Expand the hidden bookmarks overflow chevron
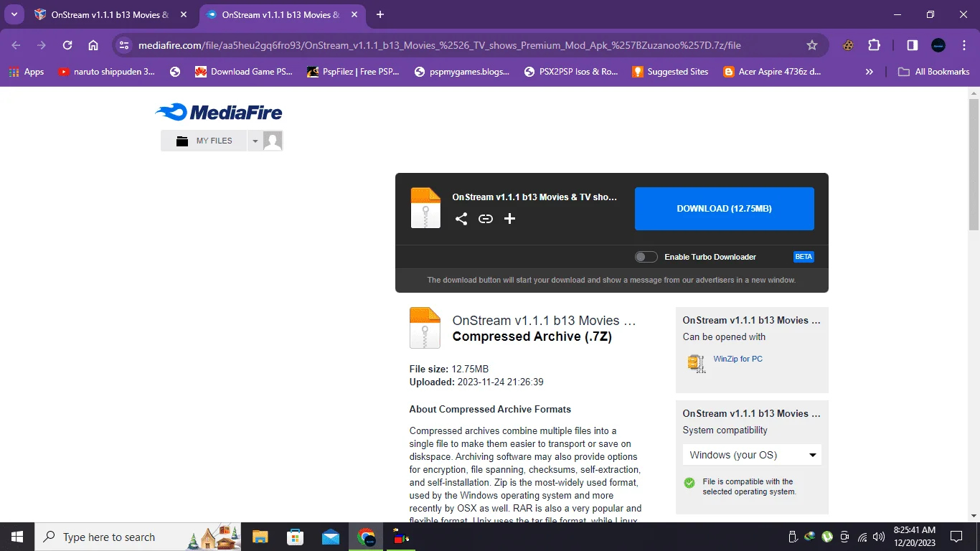This screenshot has width=980, height=551. pos(870,72)
